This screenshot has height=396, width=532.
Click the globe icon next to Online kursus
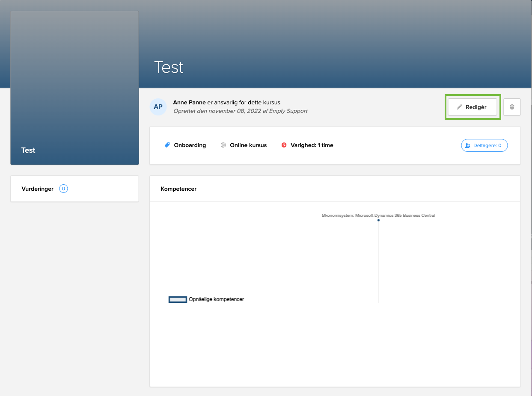[223, 145]
